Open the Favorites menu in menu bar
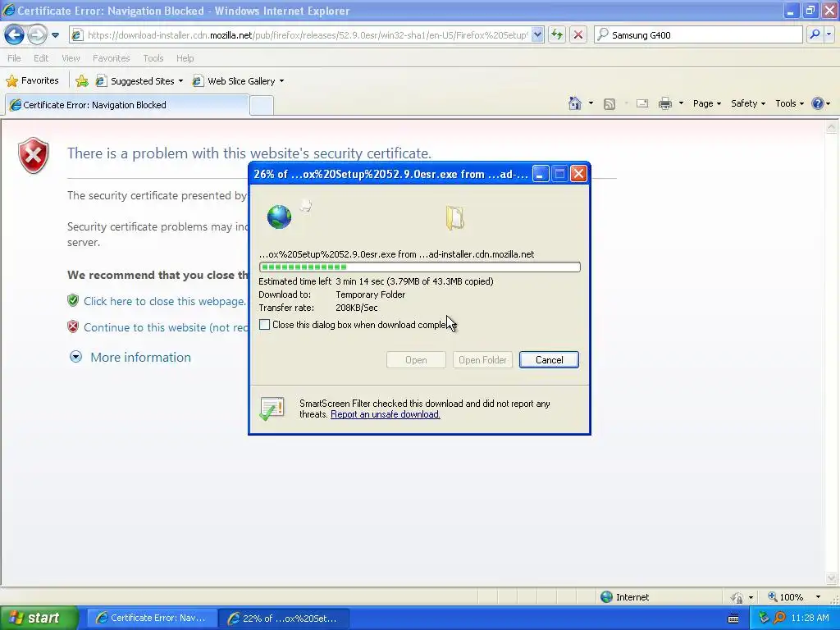840x630 pixels. [x=111, y=58]
